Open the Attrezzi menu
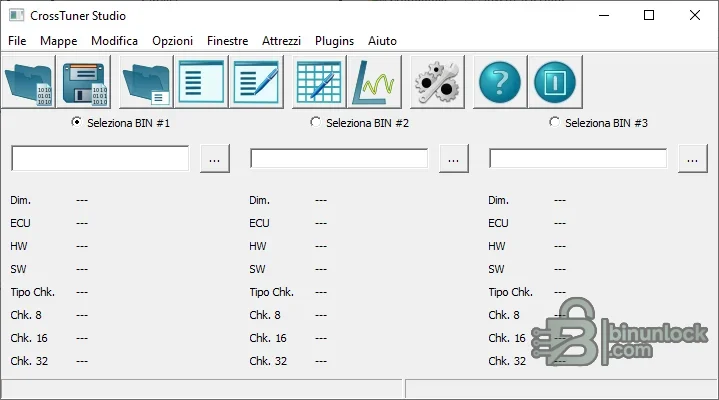Screen dimensions: 719x400 tap(282, 41)
